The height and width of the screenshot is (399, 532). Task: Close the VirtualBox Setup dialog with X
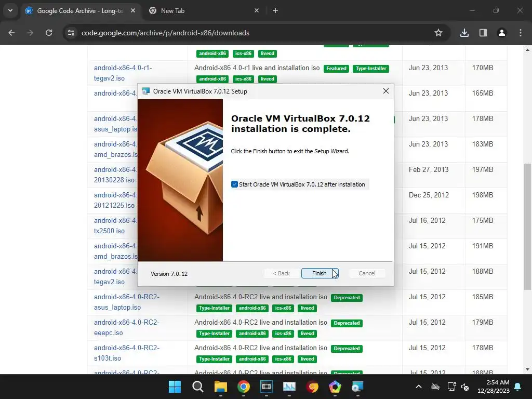(x=386, y=91)
